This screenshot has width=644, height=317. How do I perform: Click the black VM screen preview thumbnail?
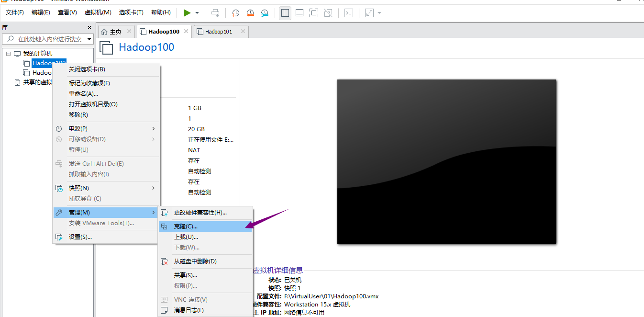tap(446, 161)
